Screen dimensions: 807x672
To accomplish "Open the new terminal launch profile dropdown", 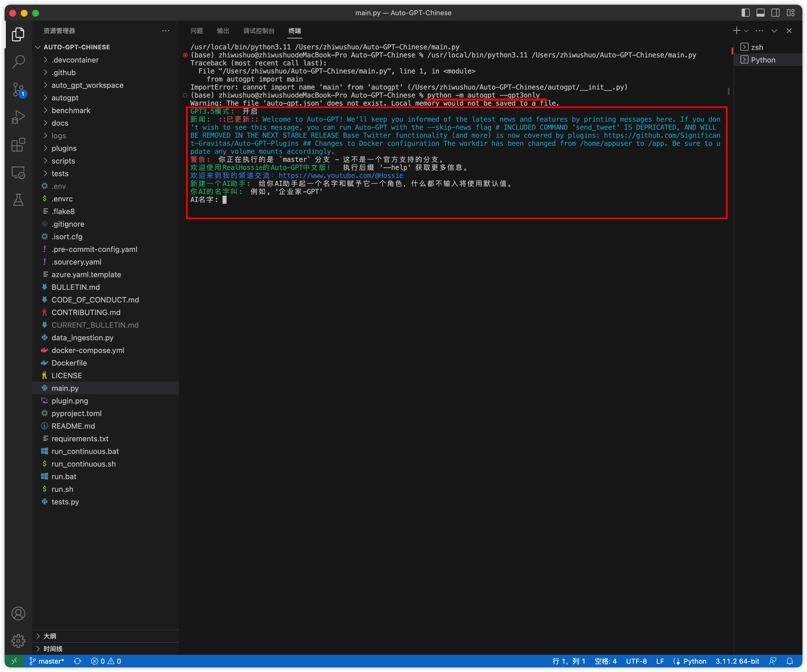I will pos(746,31).
